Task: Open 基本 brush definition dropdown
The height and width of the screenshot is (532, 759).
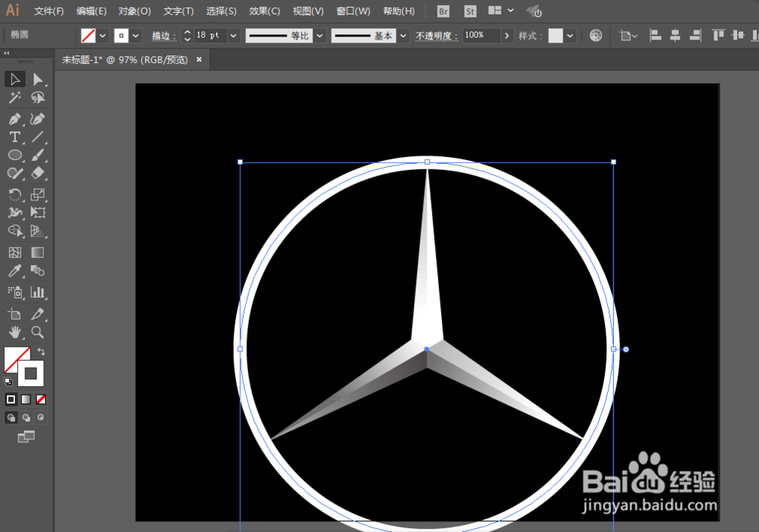Action: point(403,36)
